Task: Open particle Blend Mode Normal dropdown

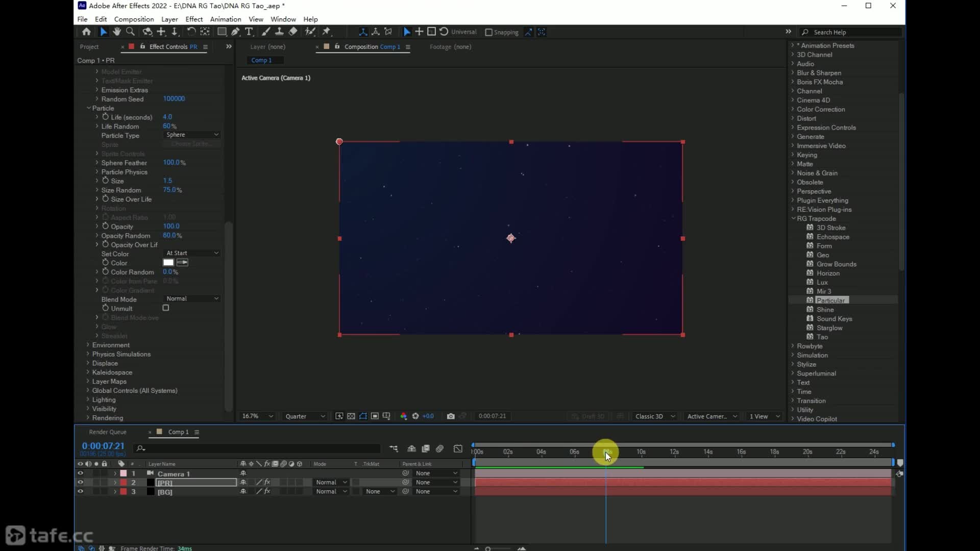Action: coord(192,298)
